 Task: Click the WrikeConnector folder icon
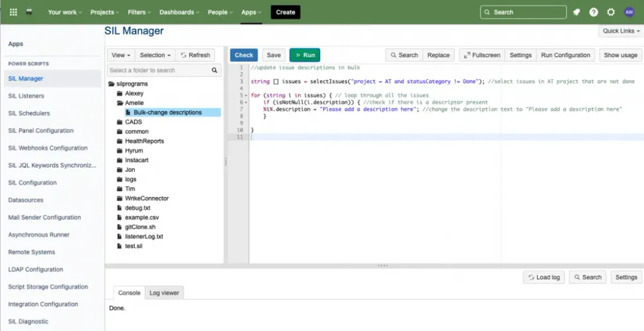(x=120, y=198)
